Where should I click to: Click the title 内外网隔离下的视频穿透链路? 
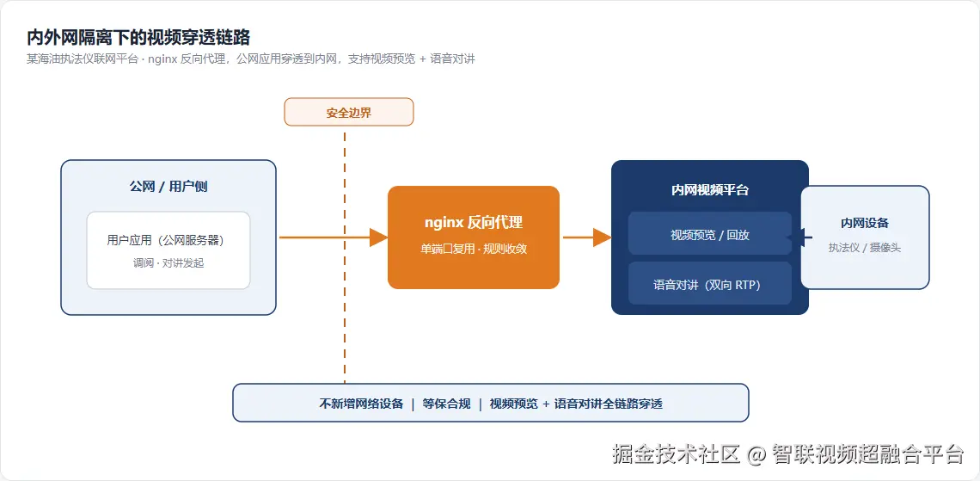[138, 38]
